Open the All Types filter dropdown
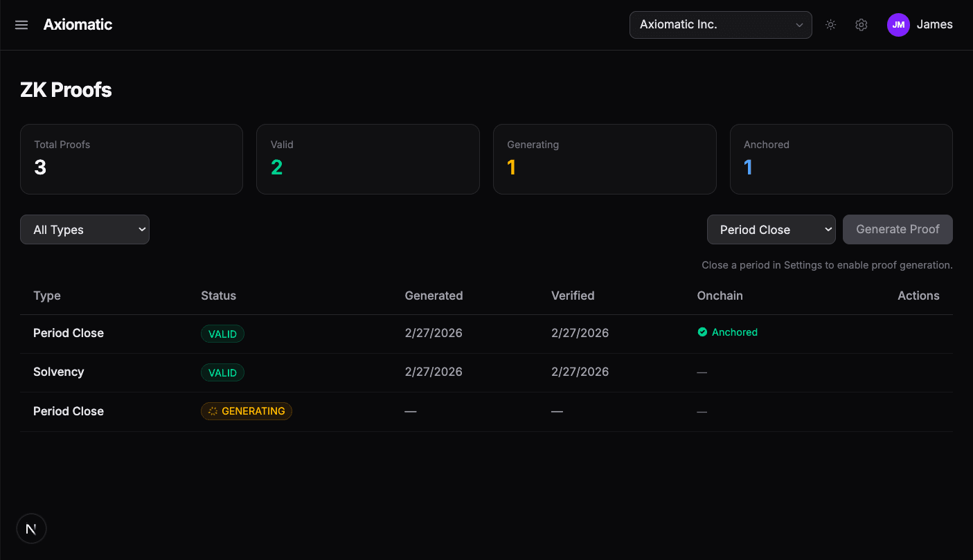This screenshot has width=973, height=560. tap(84, 229)
